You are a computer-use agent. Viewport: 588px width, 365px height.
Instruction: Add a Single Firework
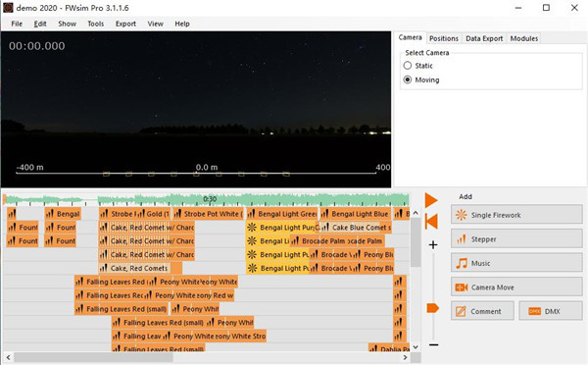516,215
